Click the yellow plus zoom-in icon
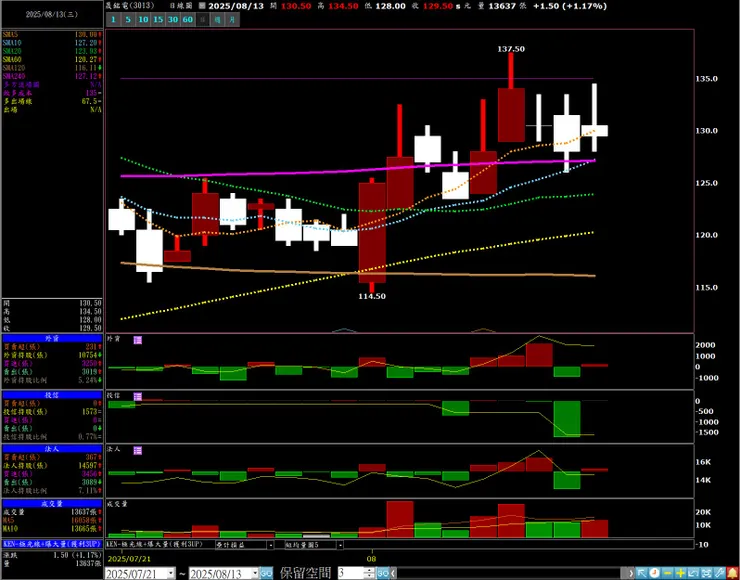740x580 pixels. [681, 573]
